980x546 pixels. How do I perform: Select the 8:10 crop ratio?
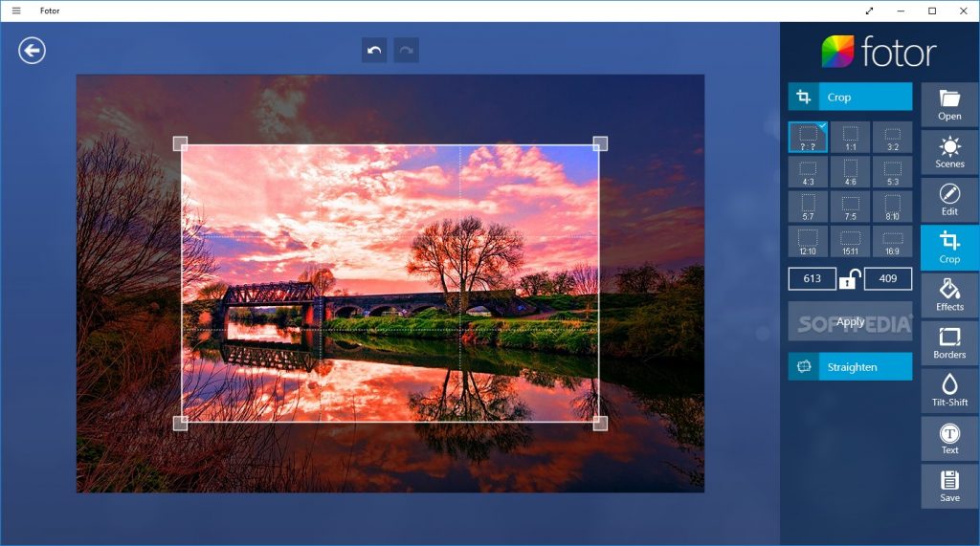[893, 207]
